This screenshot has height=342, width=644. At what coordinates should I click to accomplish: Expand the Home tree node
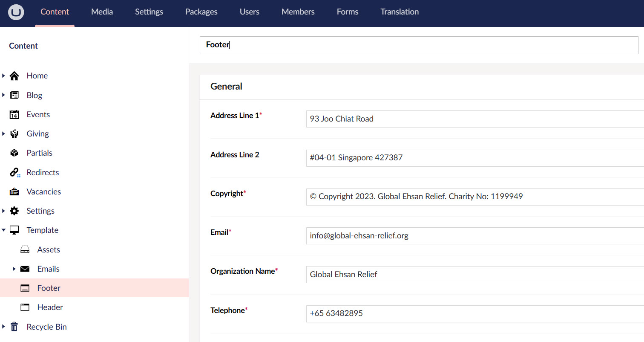pos(3,76)
